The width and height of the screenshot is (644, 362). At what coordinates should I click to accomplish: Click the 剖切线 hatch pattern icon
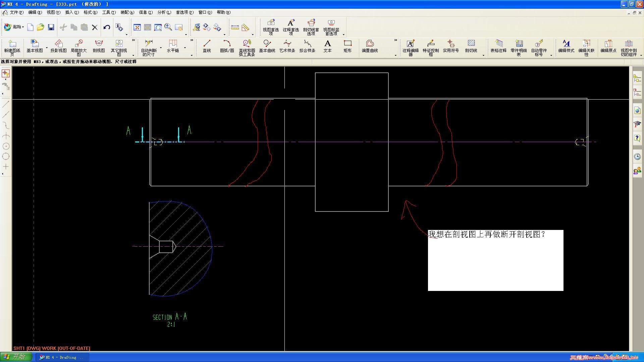point(471,46)
